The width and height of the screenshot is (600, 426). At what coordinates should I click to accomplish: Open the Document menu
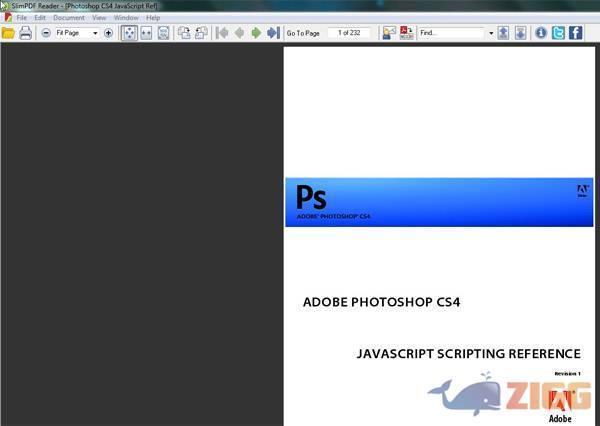[69, 18]
